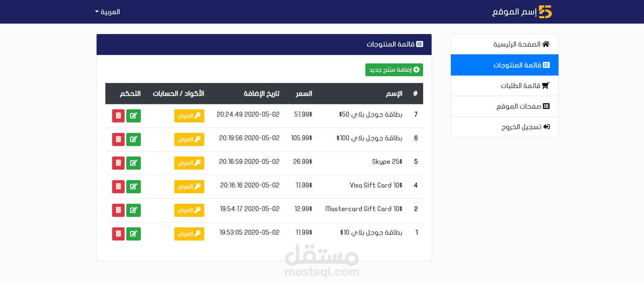Click the إسم الموقع site title
This screenshot has width=644, height=284.
[x=514, y=12]
